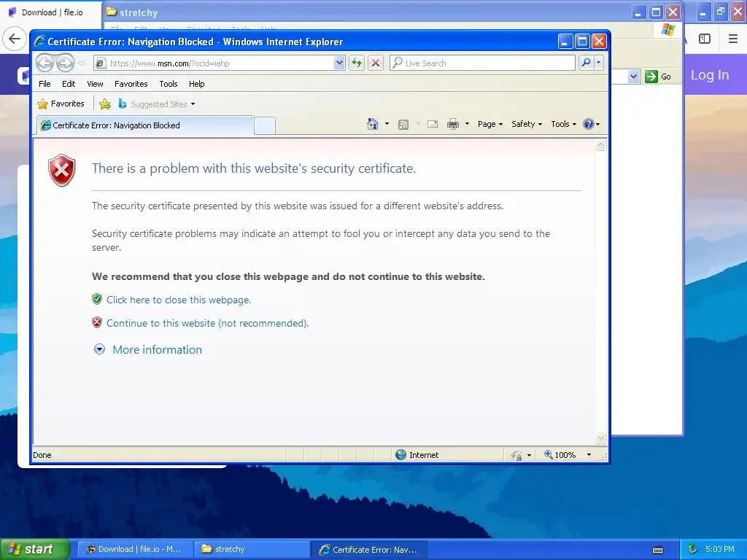747x560 pixels.
Task: Click the Read Mail icon
Action: [x=433, y=124]
